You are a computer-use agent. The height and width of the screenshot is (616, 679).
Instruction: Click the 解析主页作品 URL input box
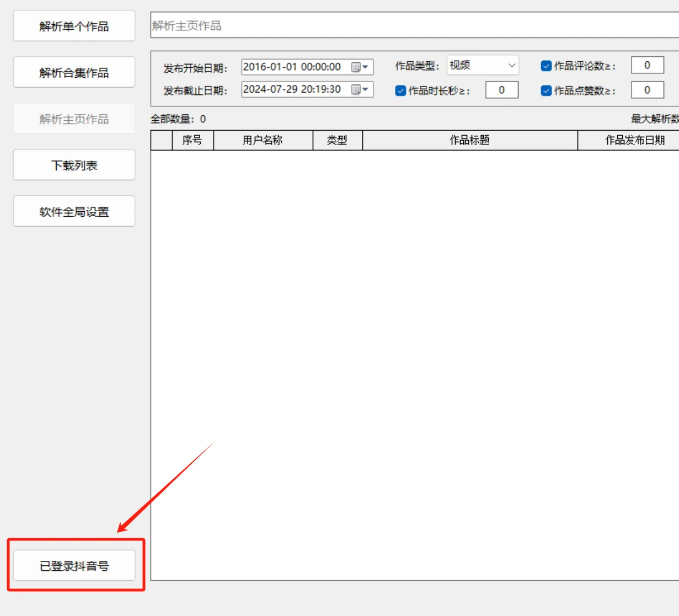pyautogui.click(x=414, y=25)
